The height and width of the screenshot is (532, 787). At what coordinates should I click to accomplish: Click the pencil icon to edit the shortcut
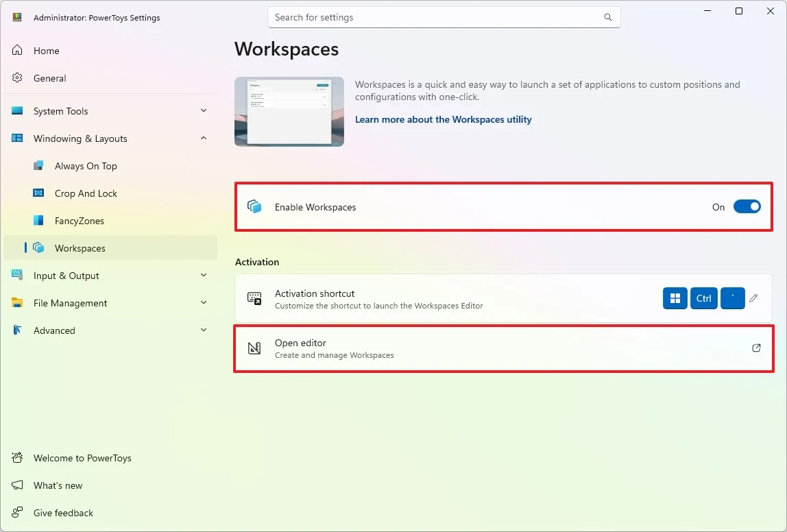[x=753, y=298]
